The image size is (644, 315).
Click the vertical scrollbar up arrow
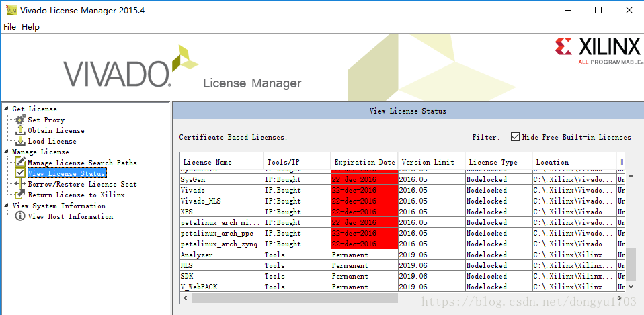click(631, 176)
